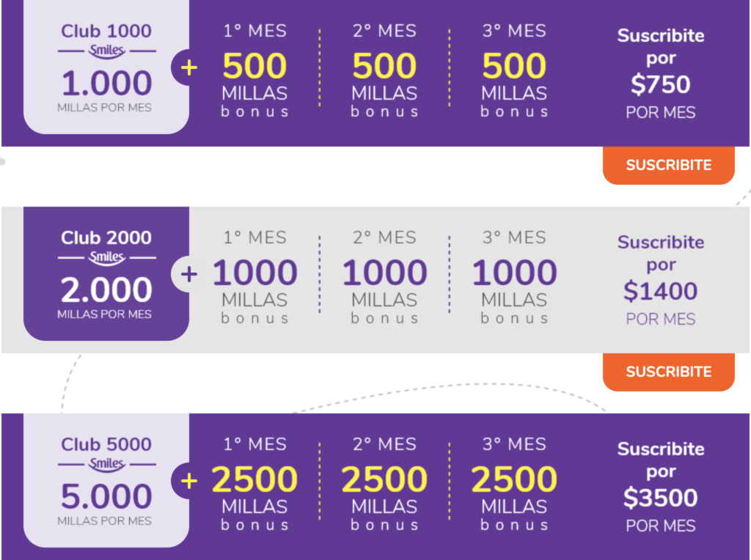This screenshot has height=560, width=751.
Task: Click the plus icon beside Club 1000
Action: pyautogui.click(x=189, y=67)
